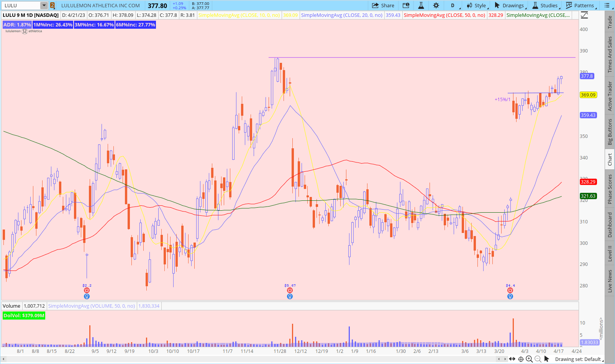Click the last price 377.80 in header
This screenshot has width=615, height=364.
coord(157,5)
